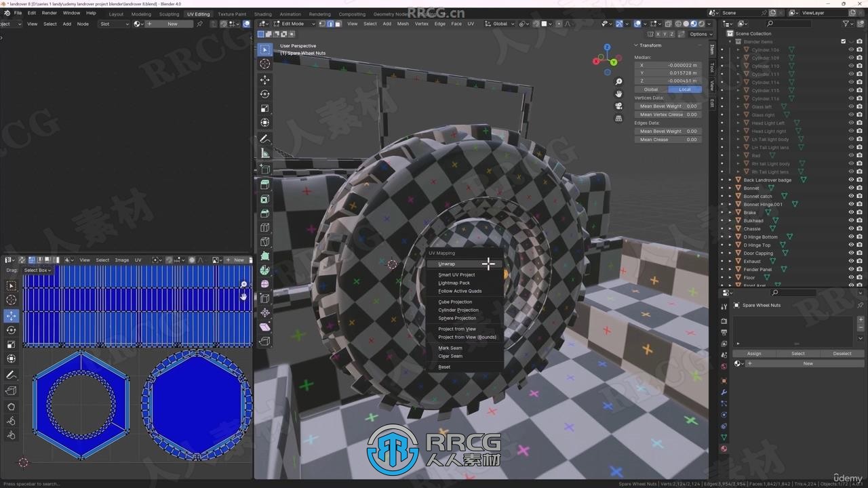Open the File menu
868x488 pixels.
pos(18,13)
